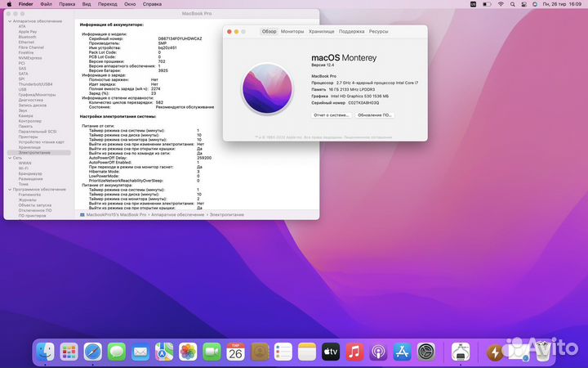Image resolution: width=588 pixels, height=368 pixels.
Task: Click the date and time in menu bar
Action: [562, 4]
